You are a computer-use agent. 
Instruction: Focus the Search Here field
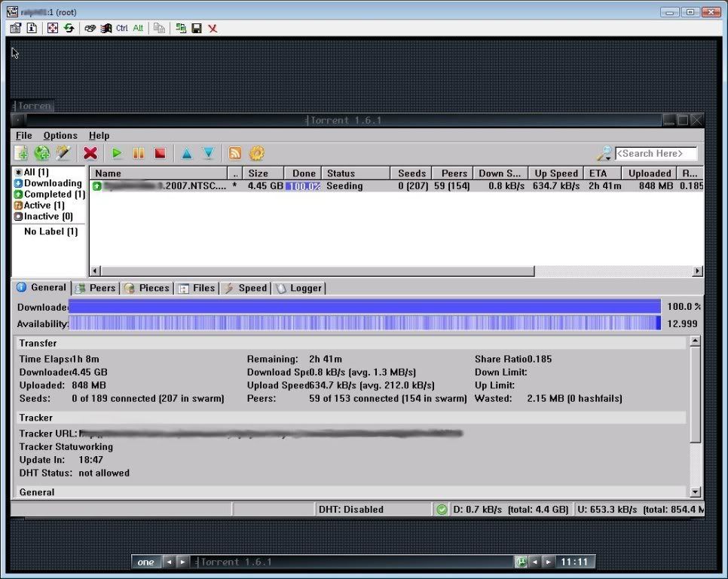(x=656, y=153)
